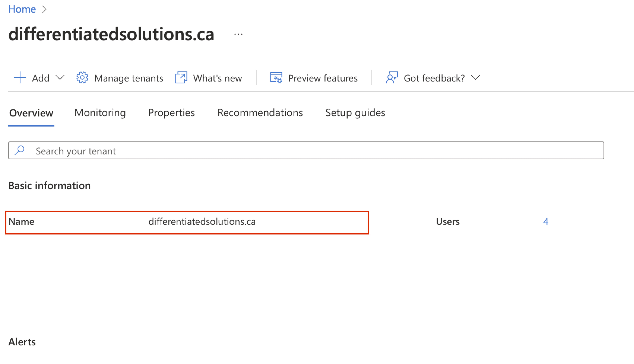Click the Preview features icon
Viewport: 634px width, 364px height.
pyautogui.click(x=276, y=78)
